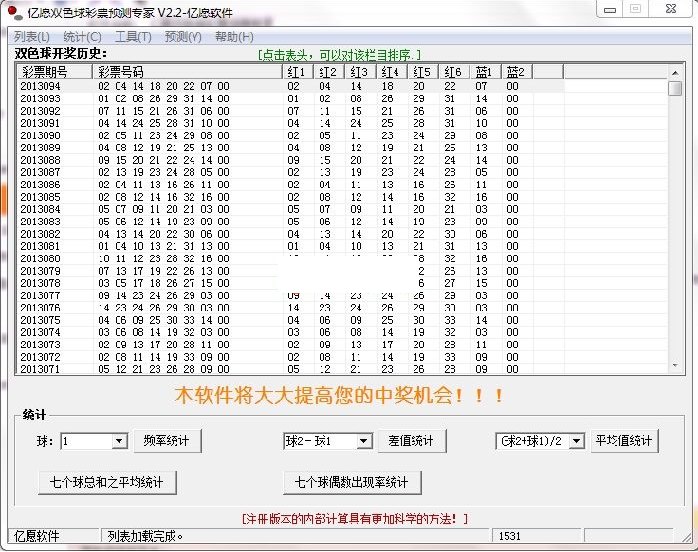Screen dimensions: 698x552
Task: Expand the 球 number dropdown showing 1
Action: coord(119,441)
